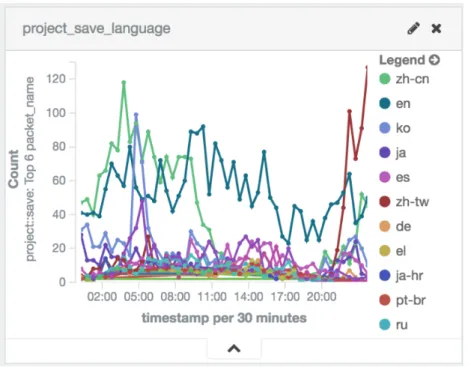
Task: Toggle the ko series color dot
Action: coord(385,128)
